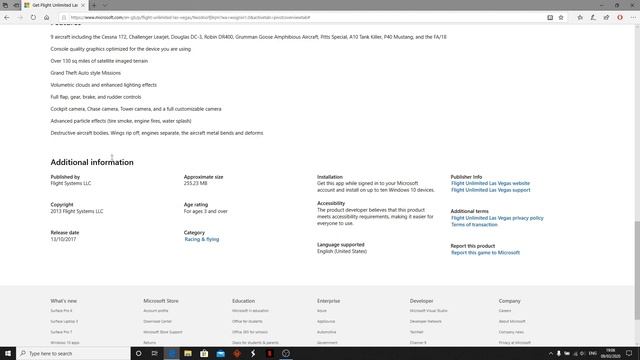
Task: Open Microsoft Store bag icon on taskbar
Action: pos(204,353)
